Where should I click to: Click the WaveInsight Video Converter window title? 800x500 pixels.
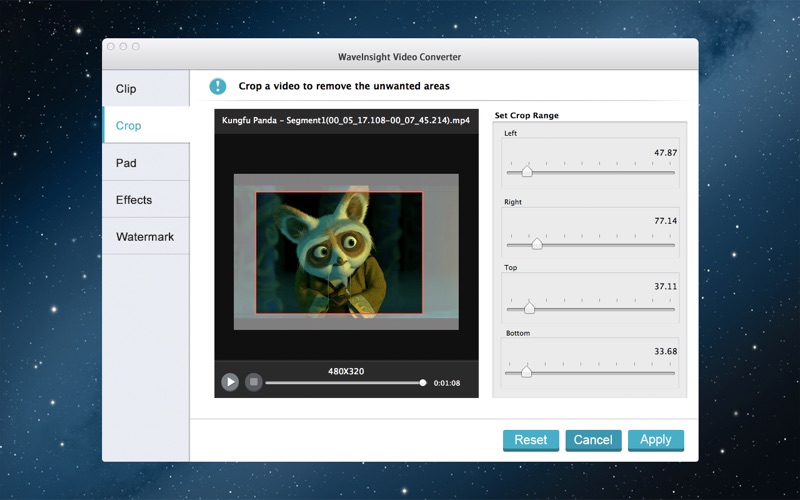pyautogui.click(x=399, y=57)
